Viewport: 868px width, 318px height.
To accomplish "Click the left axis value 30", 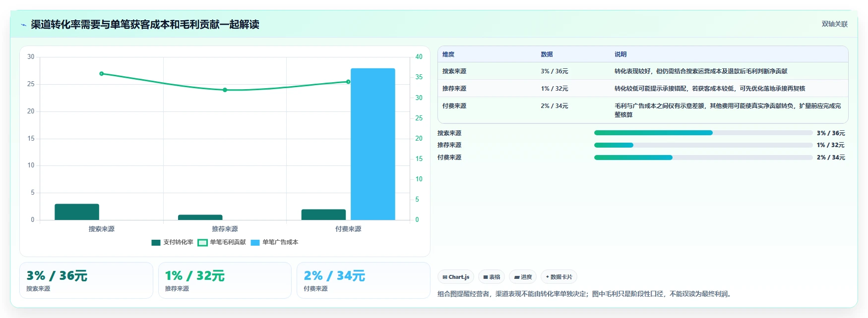I will coord(31,57).
